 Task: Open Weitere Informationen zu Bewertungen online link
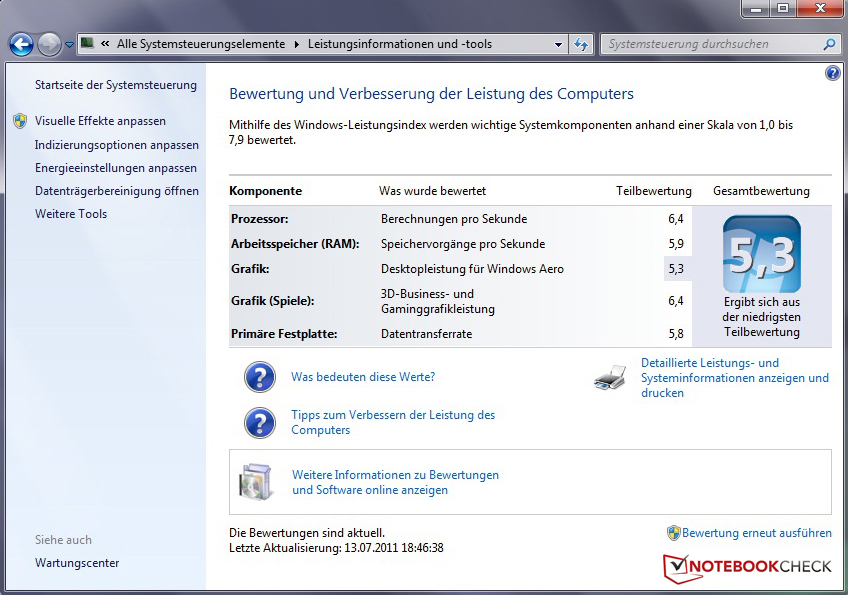pos(395,482)
